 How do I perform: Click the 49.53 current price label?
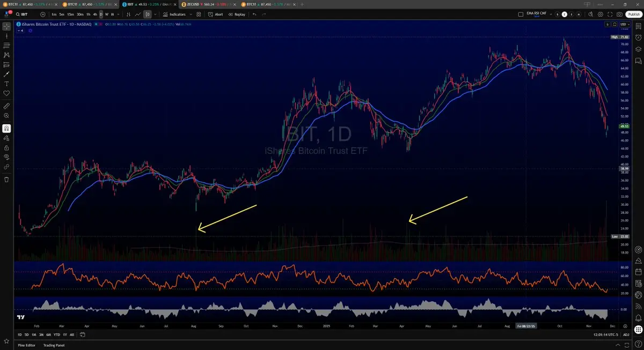point(624,126)
